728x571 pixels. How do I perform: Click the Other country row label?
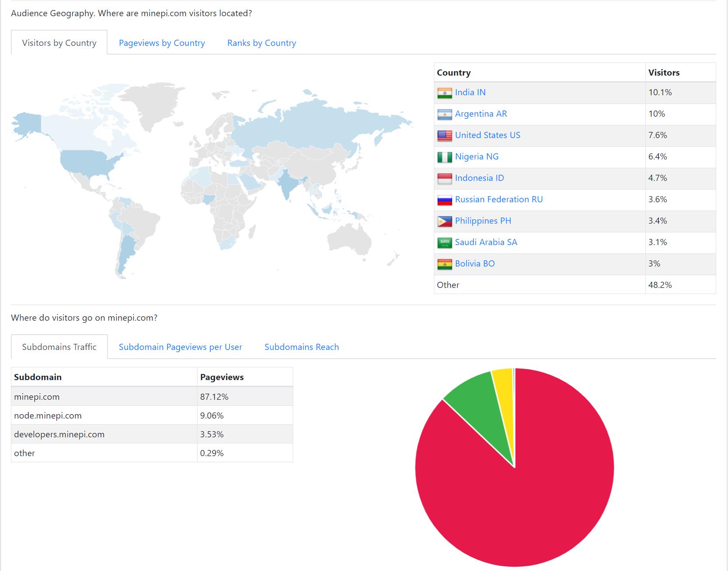click(x=448, y=285)
